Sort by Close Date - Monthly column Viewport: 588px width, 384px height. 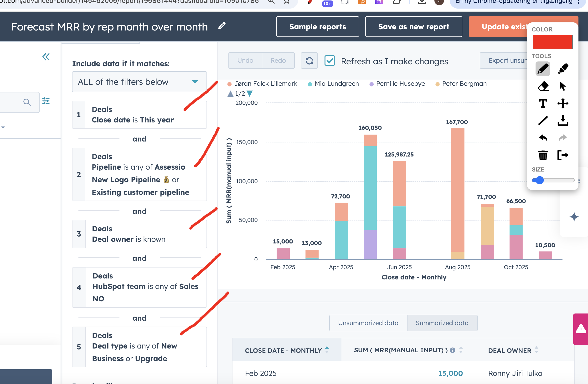click(x=283, y=350)
